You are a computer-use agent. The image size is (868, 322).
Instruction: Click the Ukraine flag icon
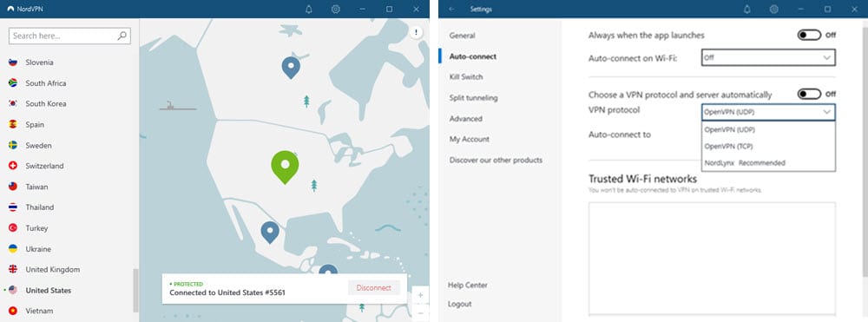pyautogui.click(x=13, y=249)
